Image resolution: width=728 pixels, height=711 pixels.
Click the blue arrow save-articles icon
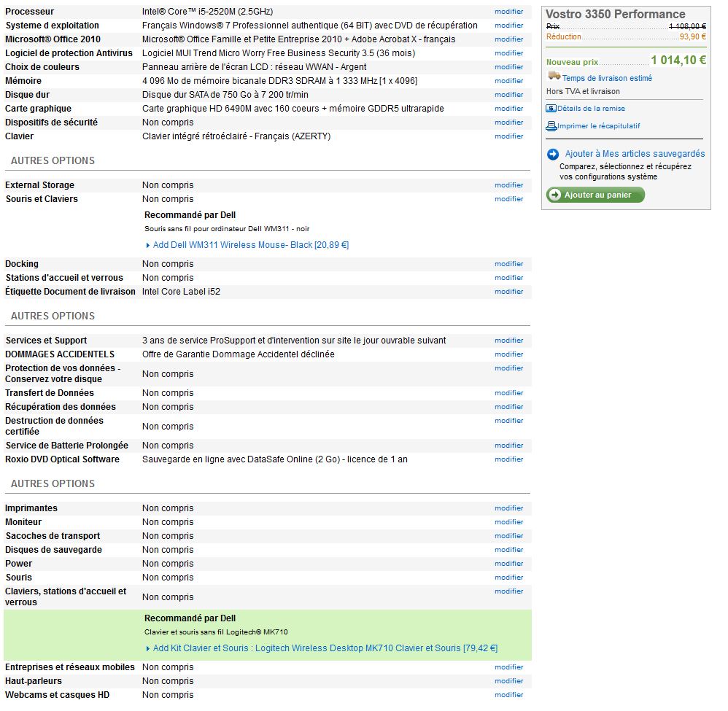coord(553,154)
